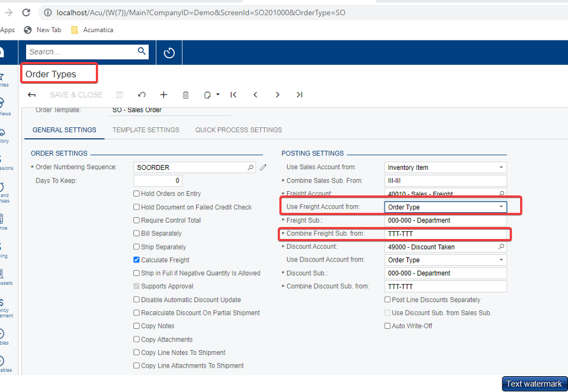Viewport: 568px width, 392px height.
Task: Enable Hold Orders on Entry checkbox
Action: [137, 194]
